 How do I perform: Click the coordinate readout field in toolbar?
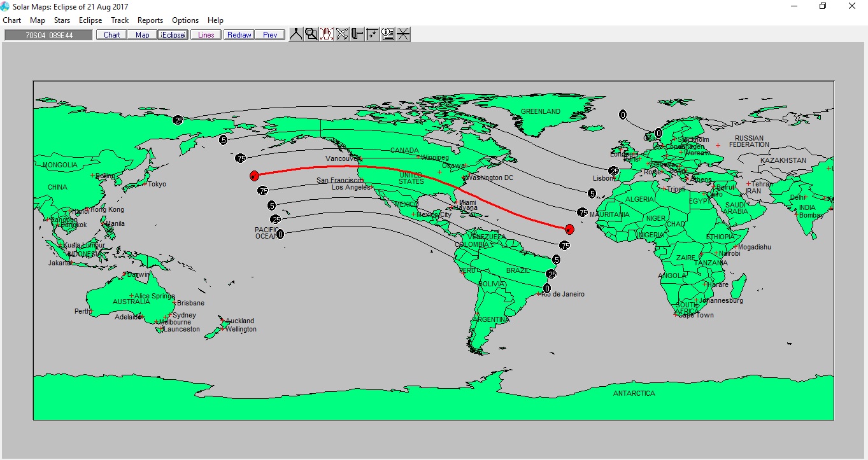pyautogui.click(x=48, y=35)
